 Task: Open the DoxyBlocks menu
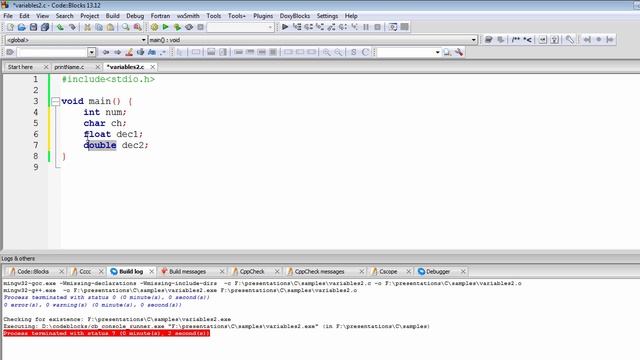[295, 16]
